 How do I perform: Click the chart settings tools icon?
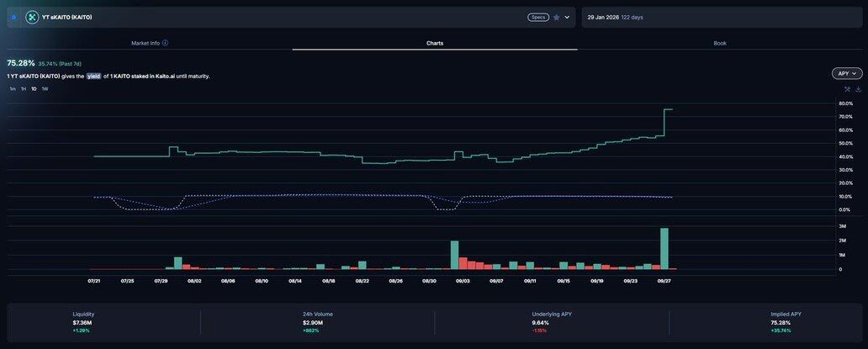(847, 89)
